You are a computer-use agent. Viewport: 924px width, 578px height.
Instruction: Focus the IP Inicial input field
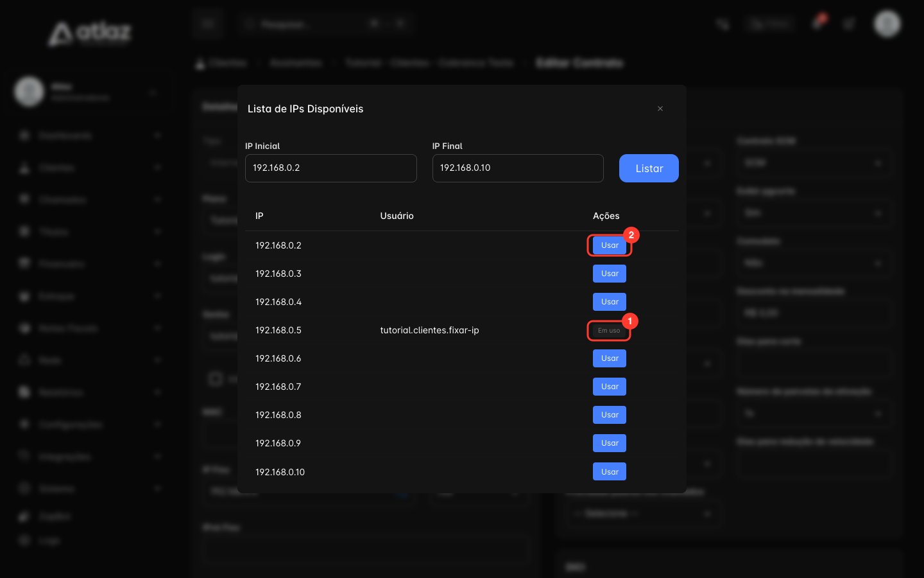(331, 168)
